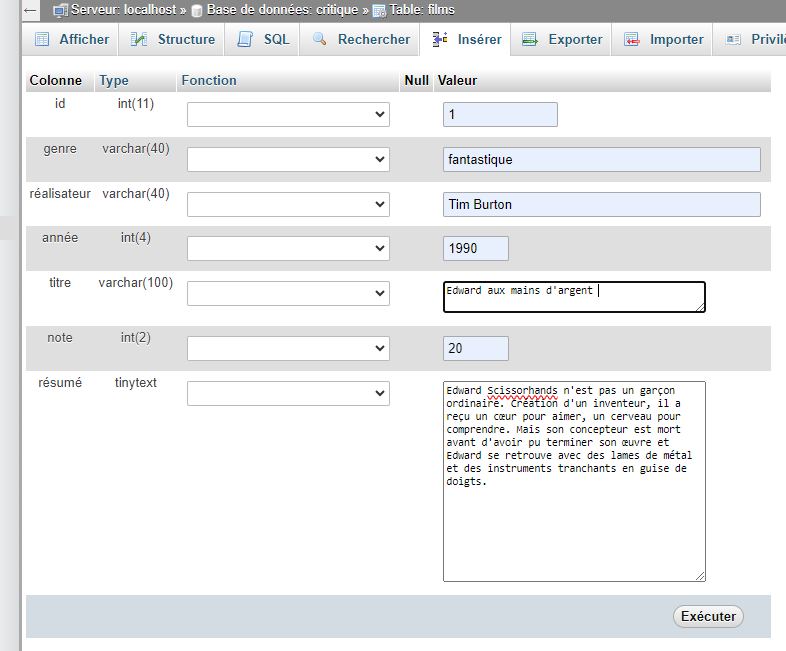Select the Insérer tab
Viewport: 786px width, 651px height.
coord(465,39)
